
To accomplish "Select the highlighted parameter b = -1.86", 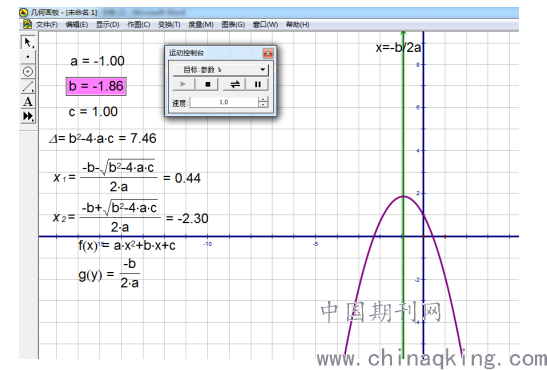I will [x=96, y=86].
